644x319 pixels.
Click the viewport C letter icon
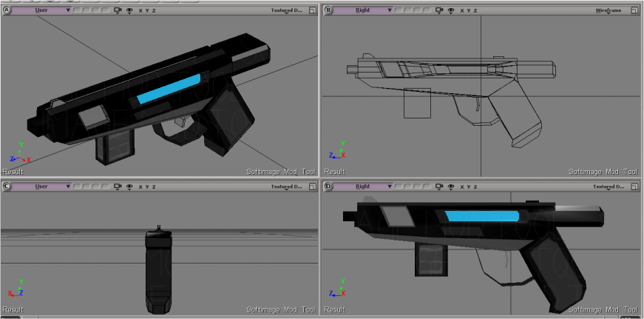pos(7,187)
